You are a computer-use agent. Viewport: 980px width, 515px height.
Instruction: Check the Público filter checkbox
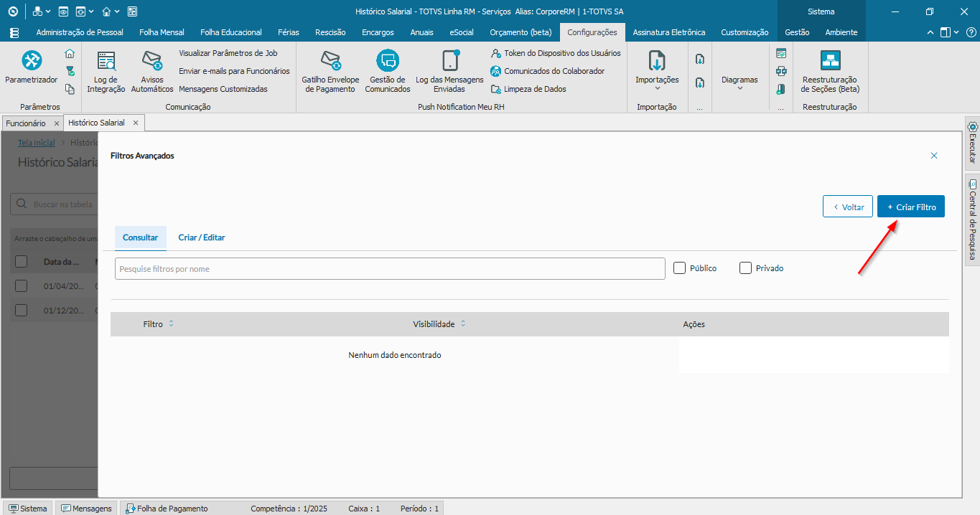[680, 268]
